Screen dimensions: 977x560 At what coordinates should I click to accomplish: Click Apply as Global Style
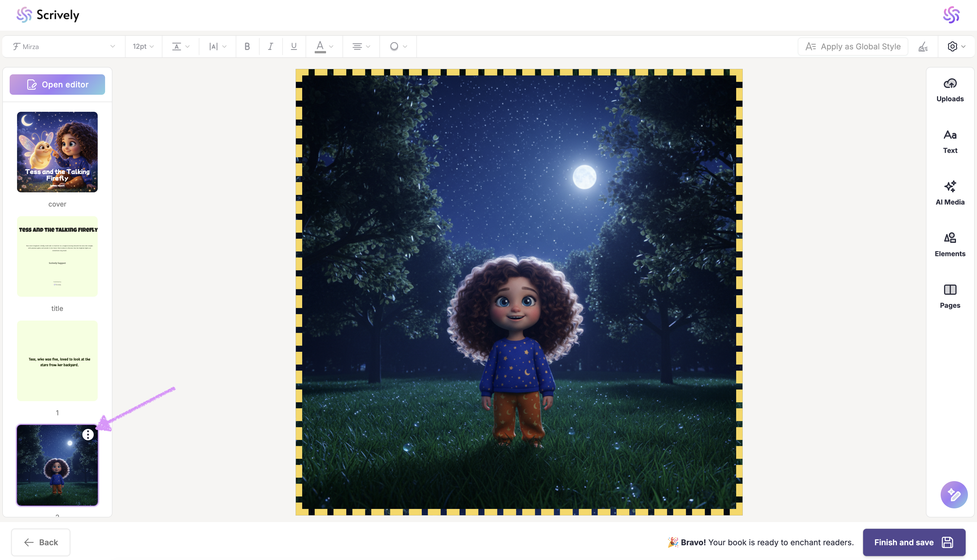coord(853,47)
